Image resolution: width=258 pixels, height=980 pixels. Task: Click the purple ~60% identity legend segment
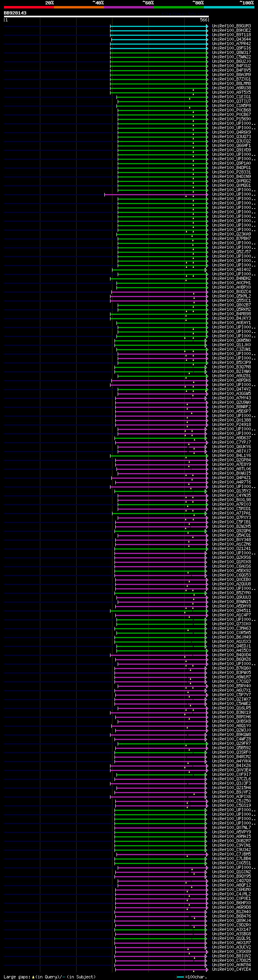tap(129, 7)
